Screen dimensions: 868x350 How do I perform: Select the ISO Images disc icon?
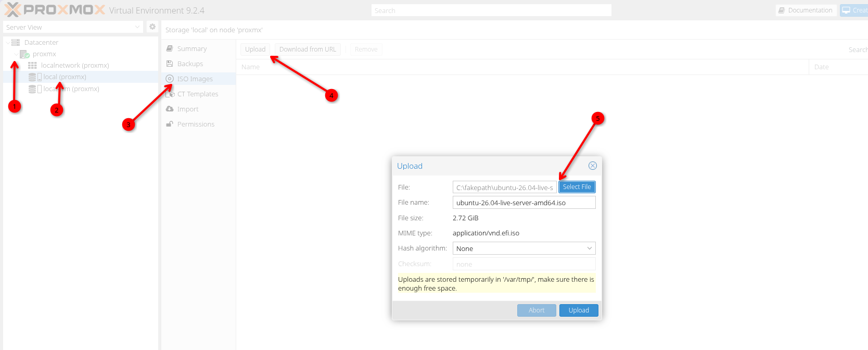pos(170,79)
